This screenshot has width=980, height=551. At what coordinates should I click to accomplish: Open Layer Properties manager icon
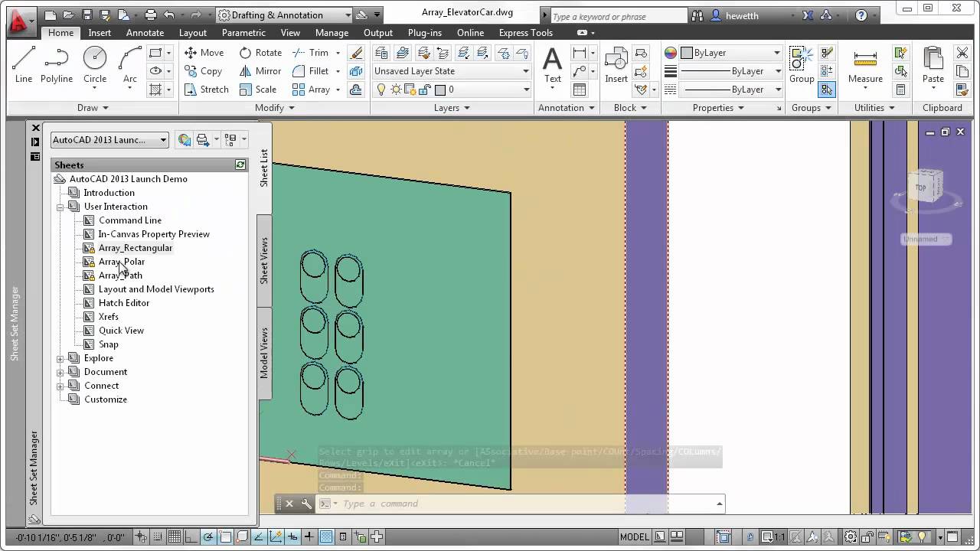tap(381, 53)
